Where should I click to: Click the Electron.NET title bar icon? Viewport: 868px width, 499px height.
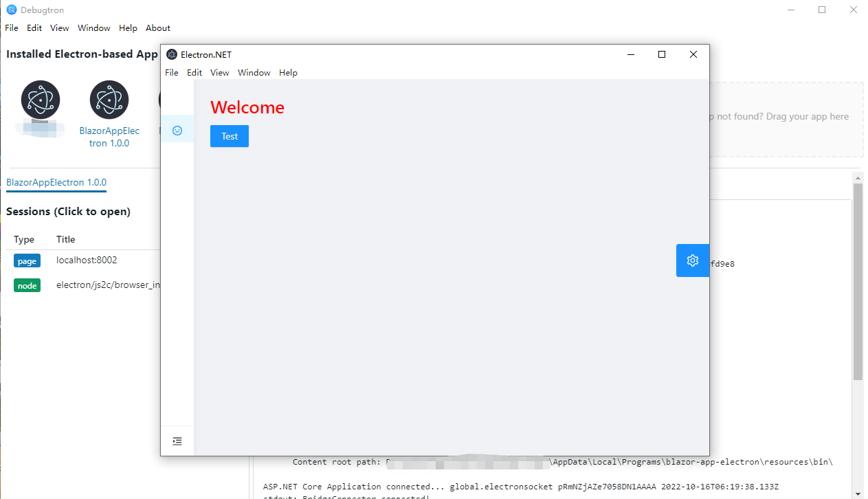tap(172, 54)
